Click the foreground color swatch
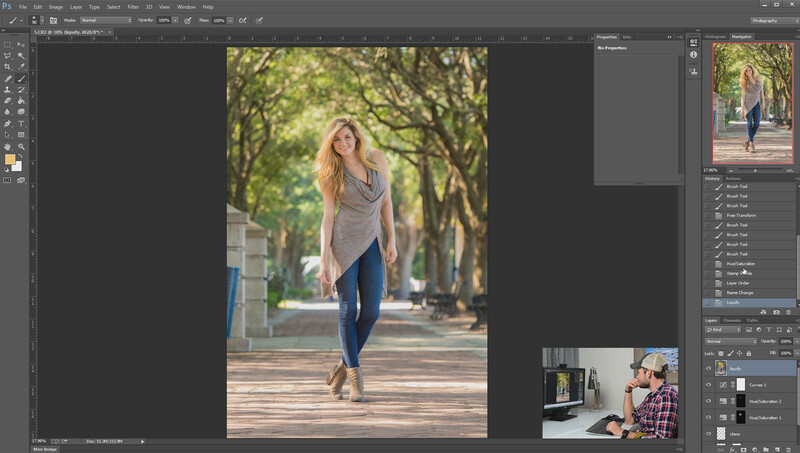This screenshot has height=453, width=800. (x=10, y=159)
